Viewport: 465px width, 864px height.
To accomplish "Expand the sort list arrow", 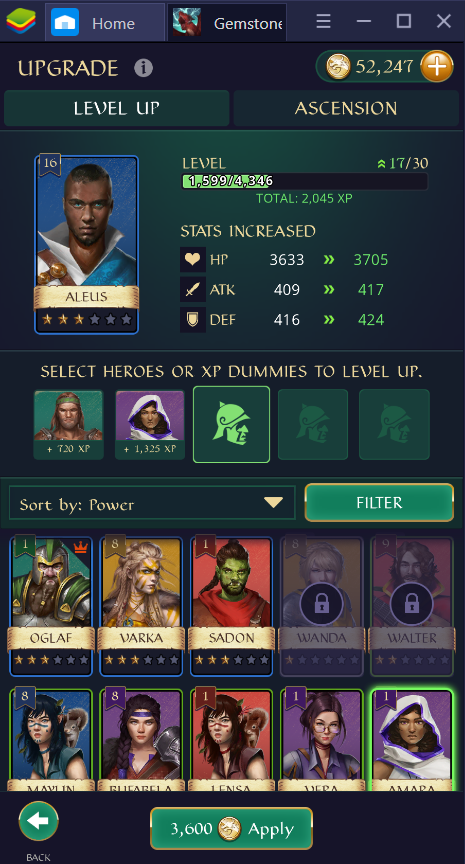I will coord(273,503).
